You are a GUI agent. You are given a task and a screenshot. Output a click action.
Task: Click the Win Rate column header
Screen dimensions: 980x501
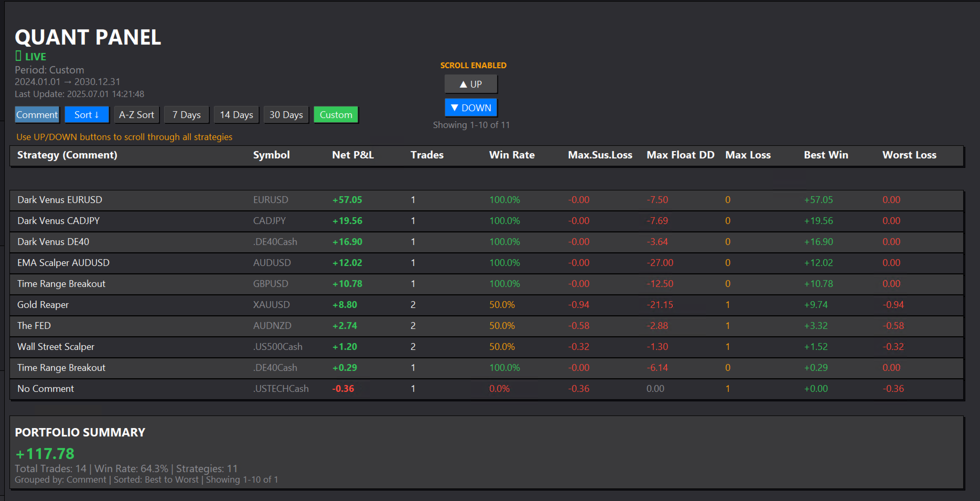tap(512, 155)
